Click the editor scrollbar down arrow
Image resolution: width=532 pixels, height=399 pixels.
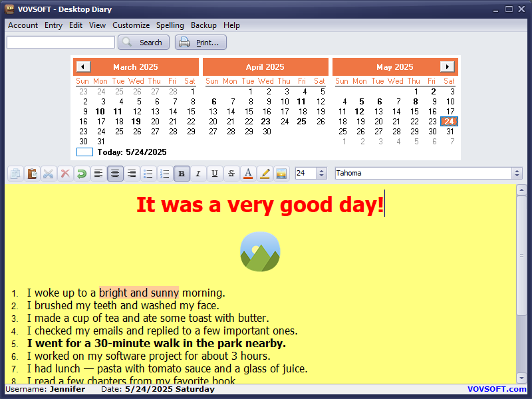click(522, 378)
